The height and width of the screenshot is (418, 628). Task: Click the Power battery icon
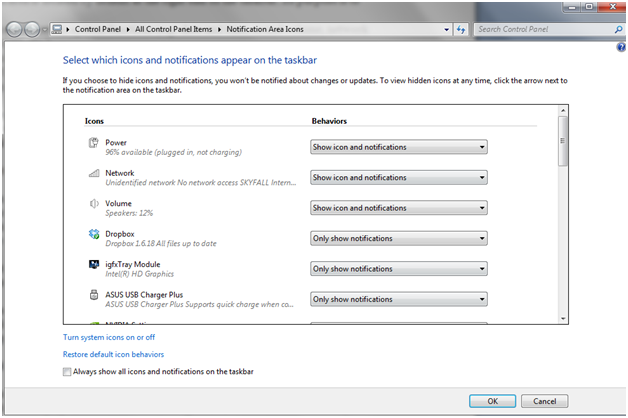(93, 146)
